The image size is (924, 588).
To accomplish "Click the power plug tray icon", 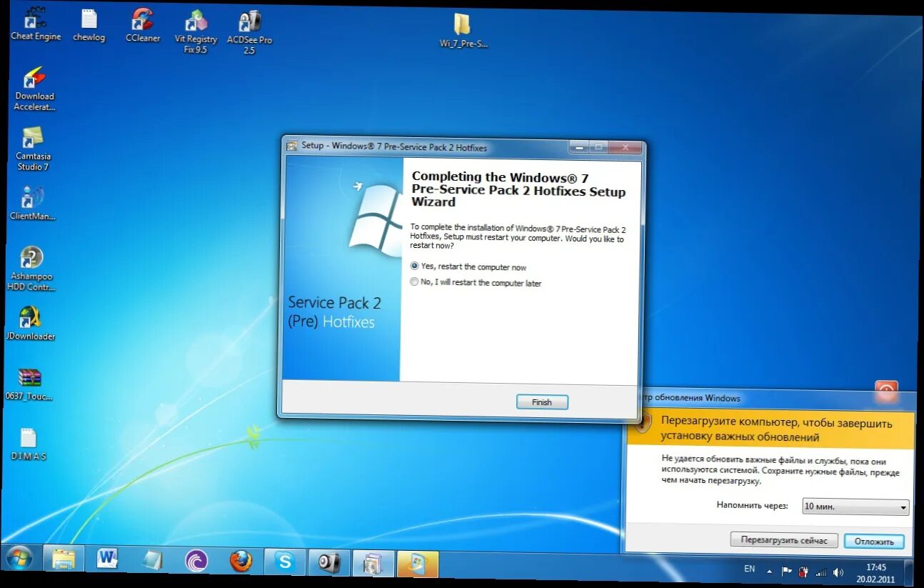I will pyautogui.click(x=804, y=572).
